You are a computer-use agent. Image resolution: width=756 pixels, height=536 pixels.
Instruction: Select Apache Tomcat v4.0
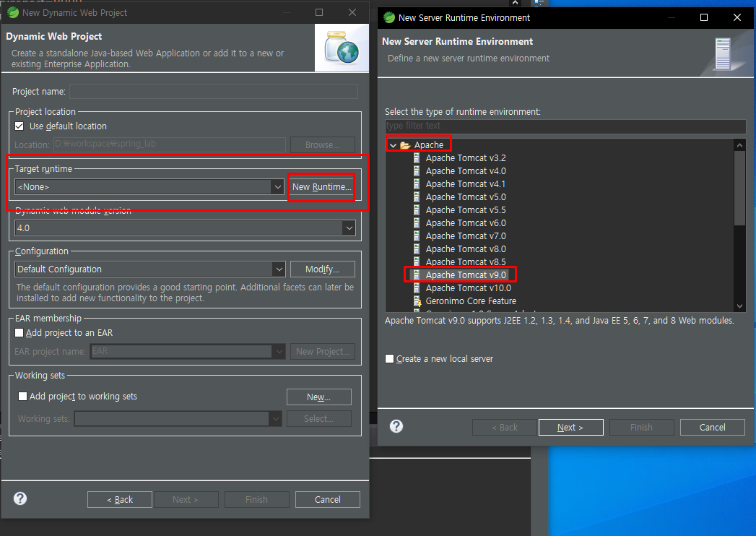(x=466, y=170)
